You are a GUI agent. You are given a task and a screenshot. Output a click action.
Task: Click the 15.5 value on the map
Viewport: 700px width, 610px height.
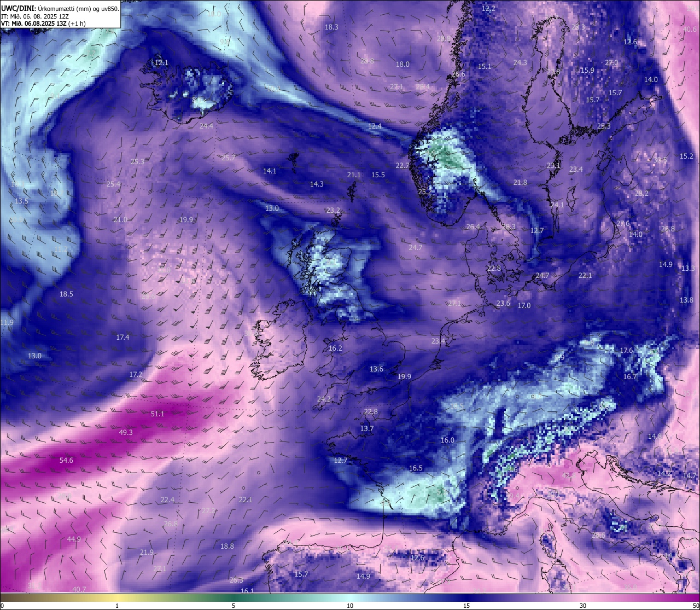point(378,175)
